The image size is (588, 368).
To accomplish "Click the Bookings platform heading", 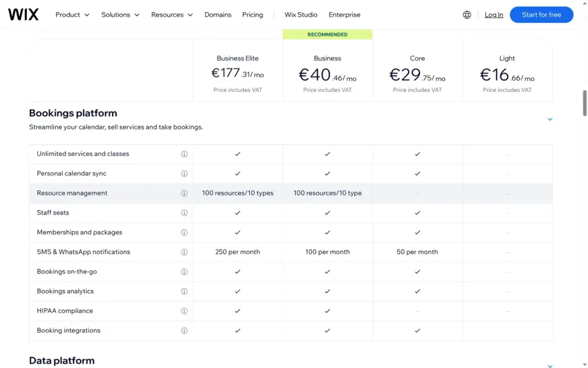I will pos(73,113).
